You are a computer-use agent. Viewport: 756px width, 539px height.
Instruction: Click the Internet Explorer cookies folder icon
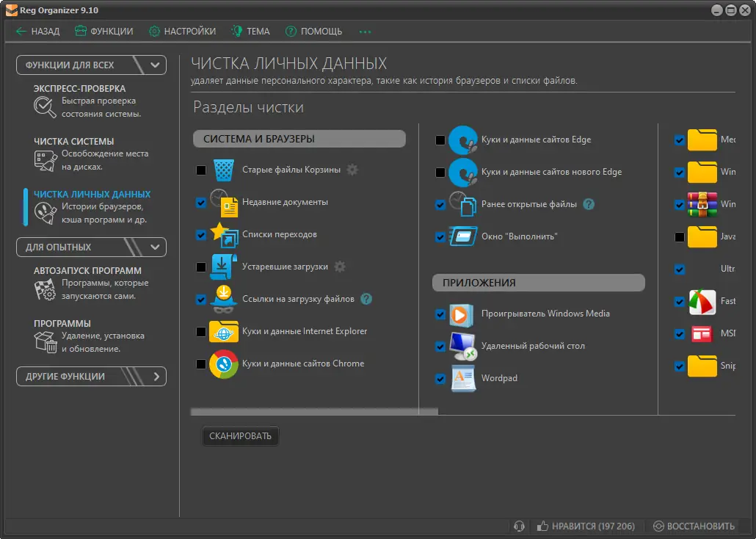click(224, 332)
